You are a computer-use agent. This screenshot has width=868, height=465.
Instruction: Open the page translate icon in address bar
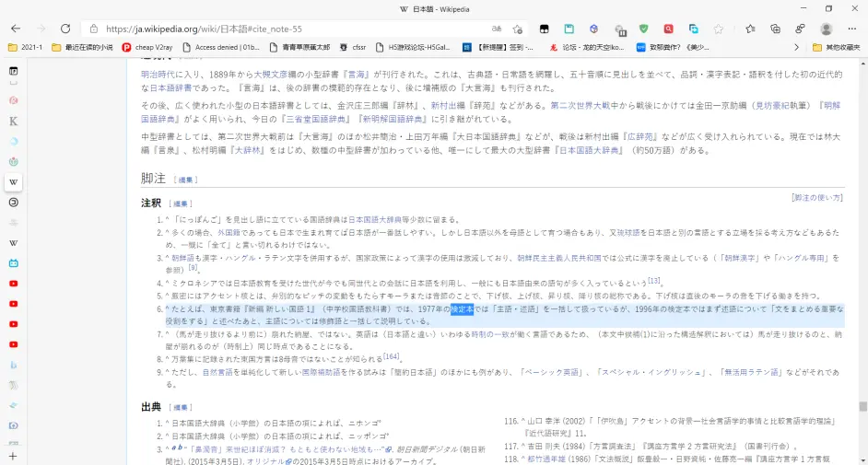point(497,29)
